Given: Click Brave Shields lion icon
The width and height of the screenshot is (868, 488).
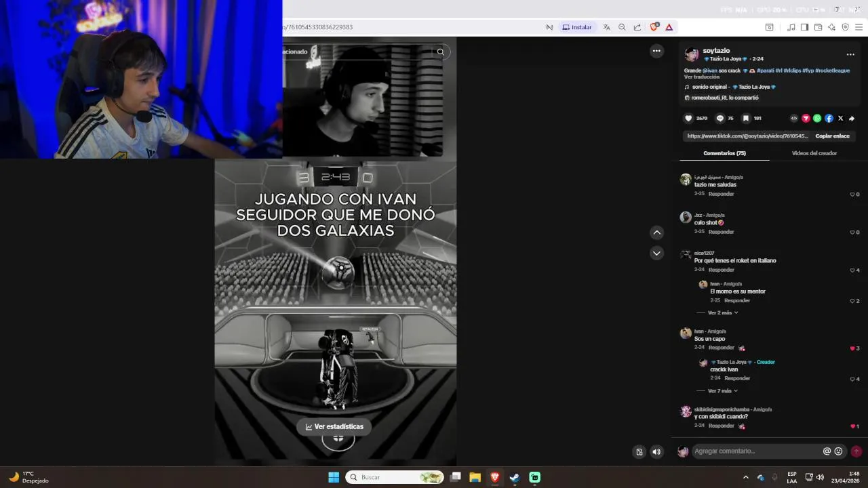Looking at the screenshot, I should tap(654, 27).
